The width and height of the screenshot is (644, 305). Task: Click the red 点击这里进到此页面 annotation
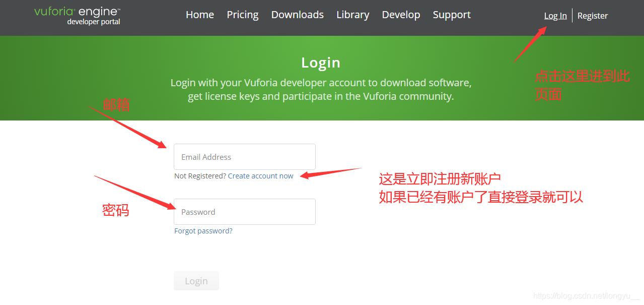tap(582, 85)
